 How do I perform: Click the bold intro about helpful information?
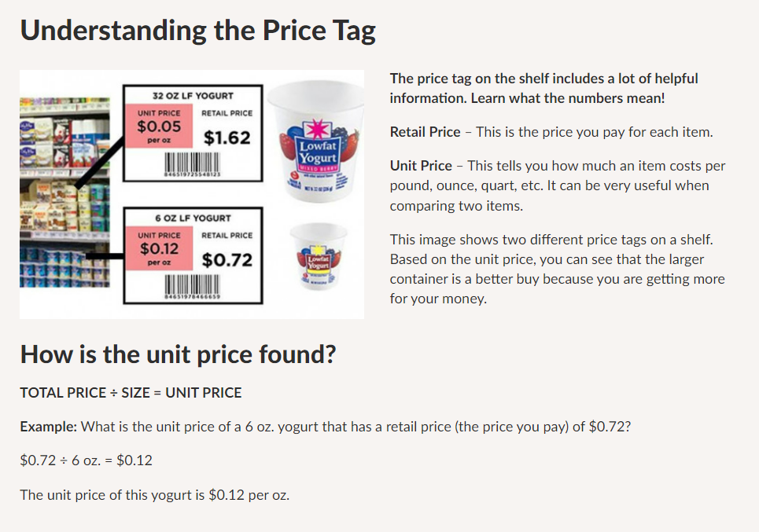pos(544,88)
